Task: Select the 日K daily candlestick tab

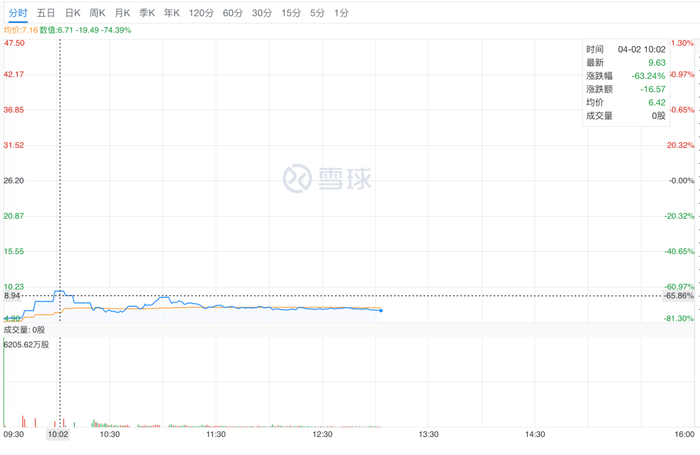Action: pos(72,13)
